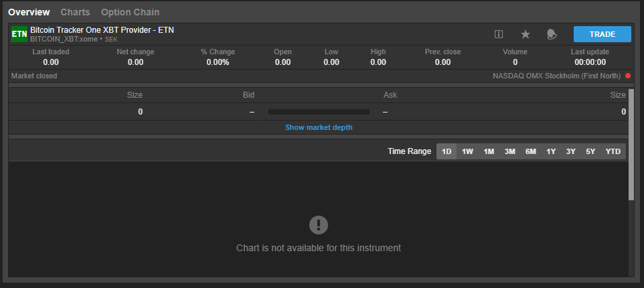Click the Volume value

coord(515,62)
